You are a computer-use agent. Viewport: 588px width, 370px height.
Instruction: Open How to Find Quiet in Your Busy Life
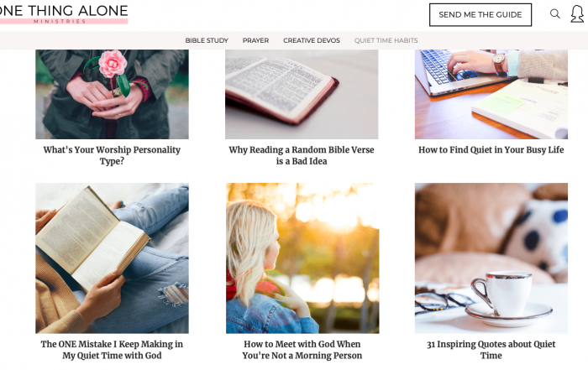[491, 150]
